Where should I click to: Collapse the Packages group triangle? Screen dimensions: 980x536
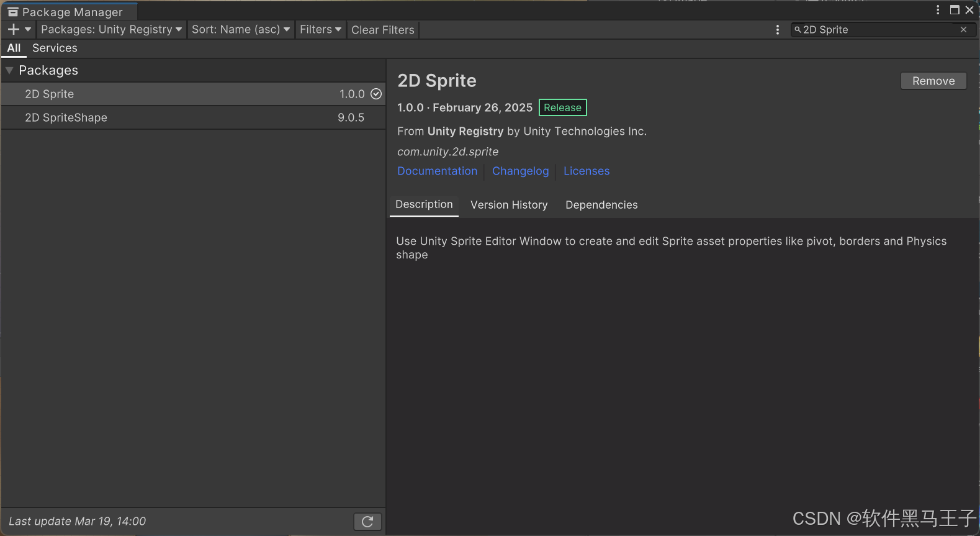9,70
